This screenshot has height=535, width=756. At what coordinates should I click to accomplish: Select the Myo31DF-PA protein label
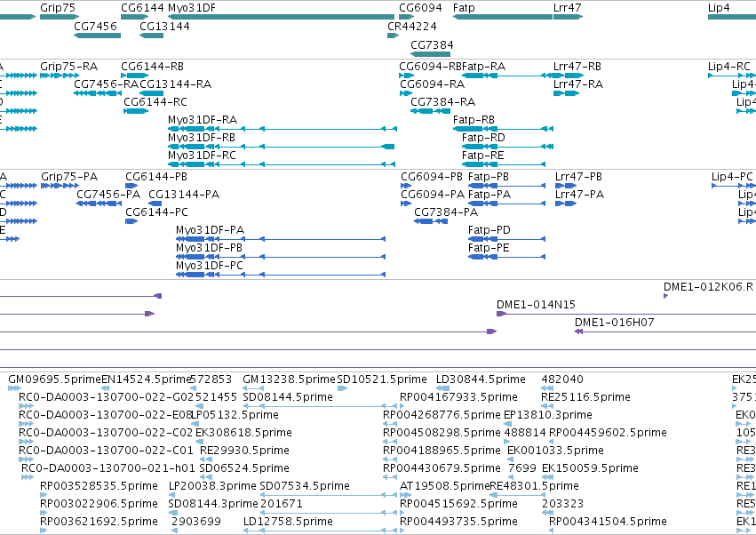[x=210, y=230]
